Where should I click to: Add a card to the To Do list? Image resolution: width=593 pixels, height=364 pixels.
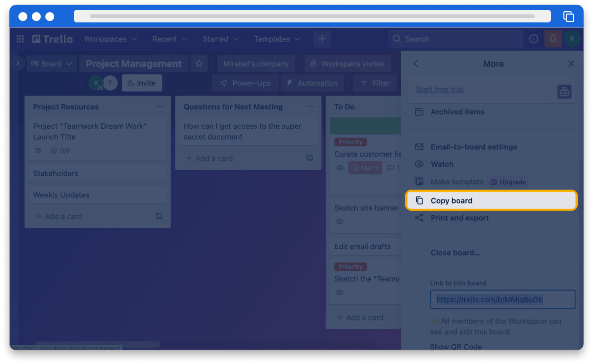[x=360, y=317]
